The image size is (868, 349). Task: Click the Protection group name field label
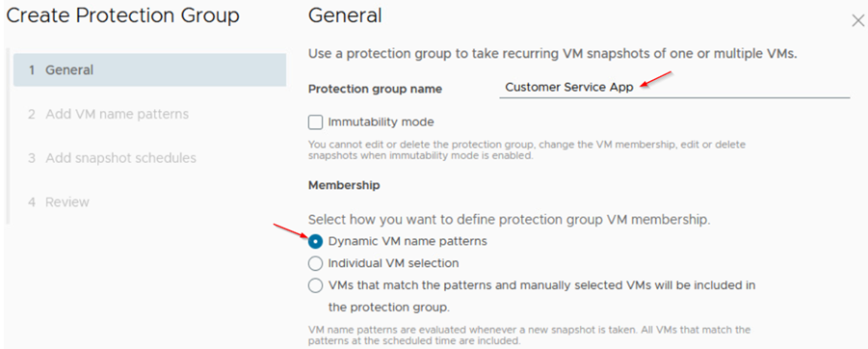click(x=375, y=89)
